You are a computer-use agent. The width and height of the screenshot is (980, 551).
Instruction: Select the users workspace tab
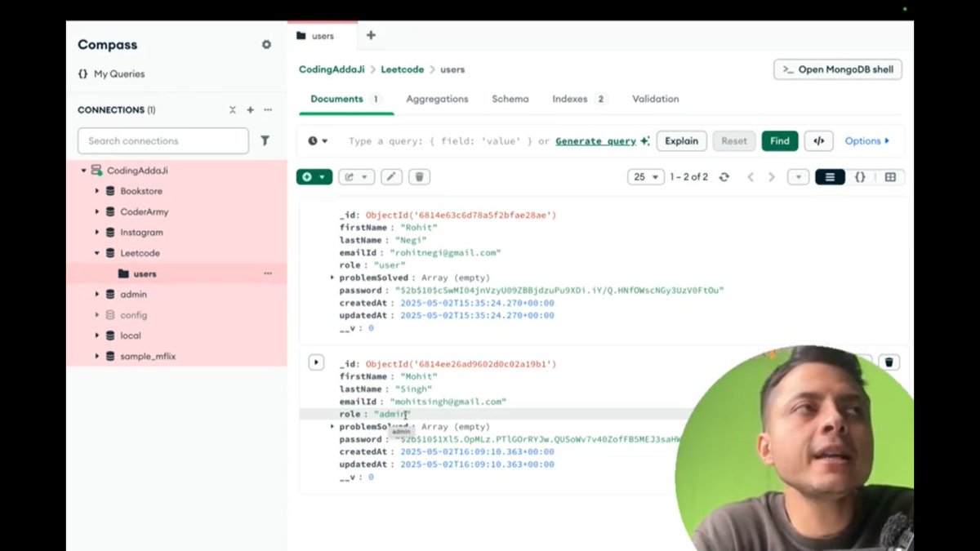pyautogui.click(x=322, y=36)
